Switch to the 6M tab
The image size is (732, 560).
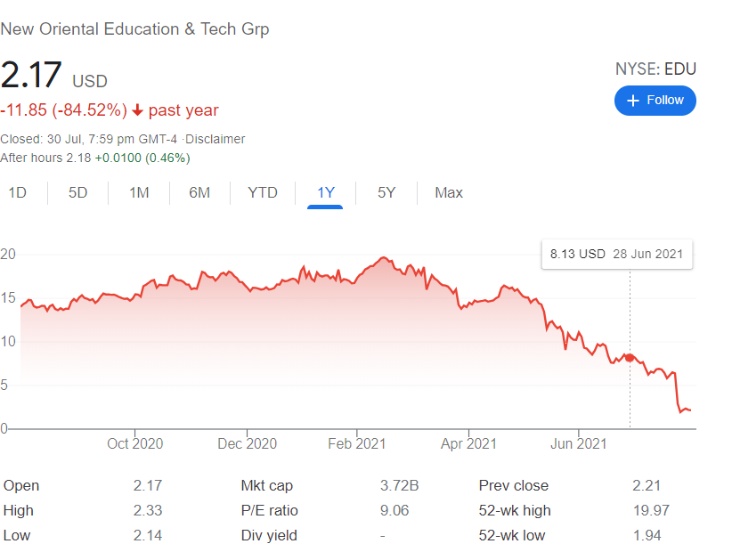point(199,192)
